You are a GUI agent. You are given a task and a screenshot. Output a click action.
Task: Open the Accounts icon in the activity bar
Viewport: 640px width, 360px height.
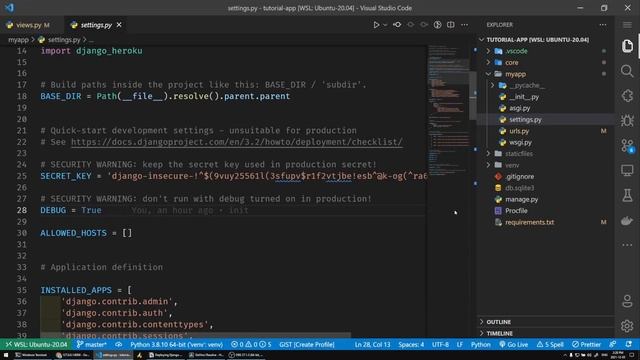point(627,301)
